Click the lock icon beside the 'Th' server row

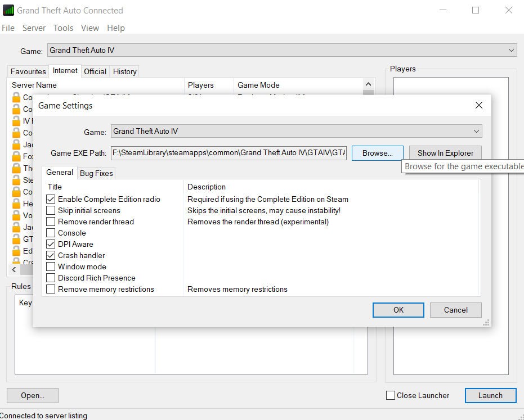click(x=16, y=168)
